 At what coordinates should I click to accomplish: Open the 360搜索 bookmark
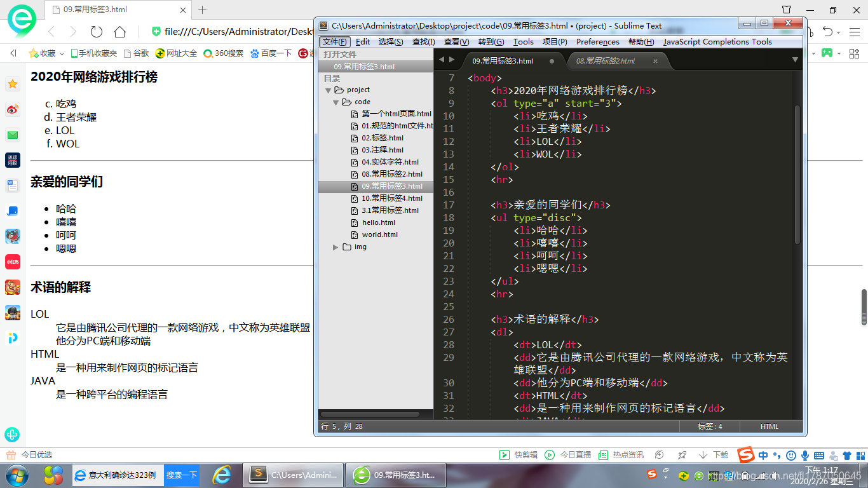223,53
